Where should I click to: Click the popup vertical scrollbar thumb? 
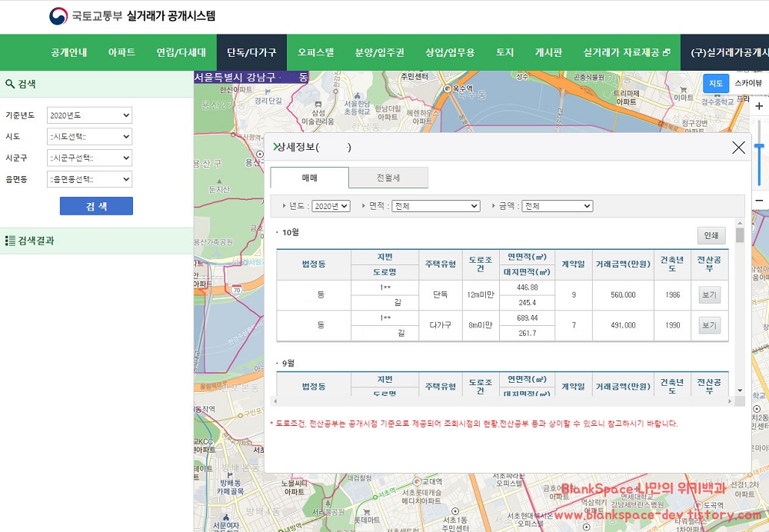tap(740, 235)
